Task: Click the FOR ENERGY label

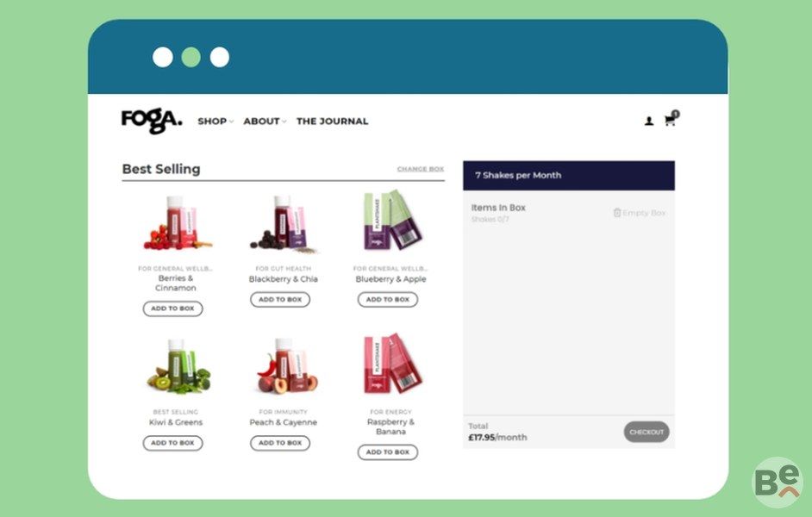Action: coord(391,412)
